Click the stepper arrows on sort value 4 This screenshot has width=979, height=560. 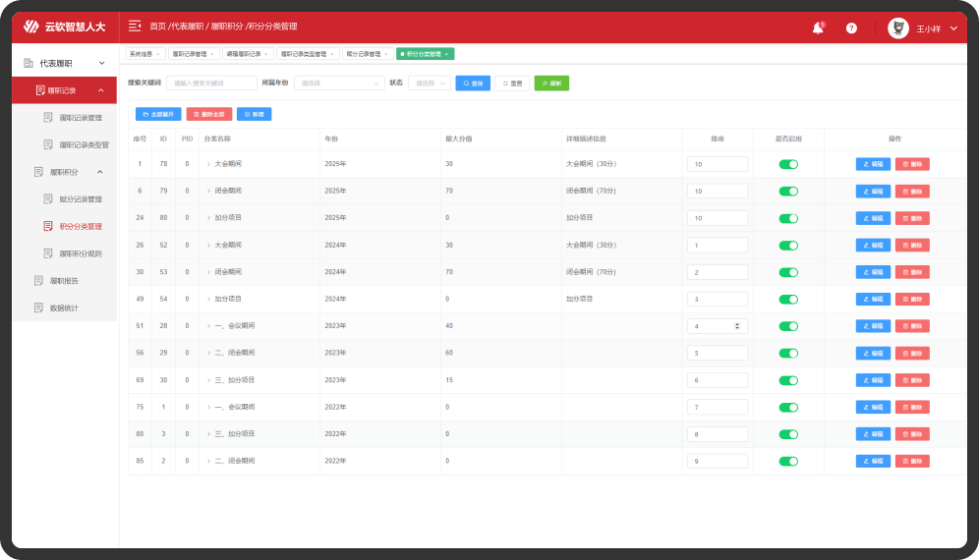[737, 325]
